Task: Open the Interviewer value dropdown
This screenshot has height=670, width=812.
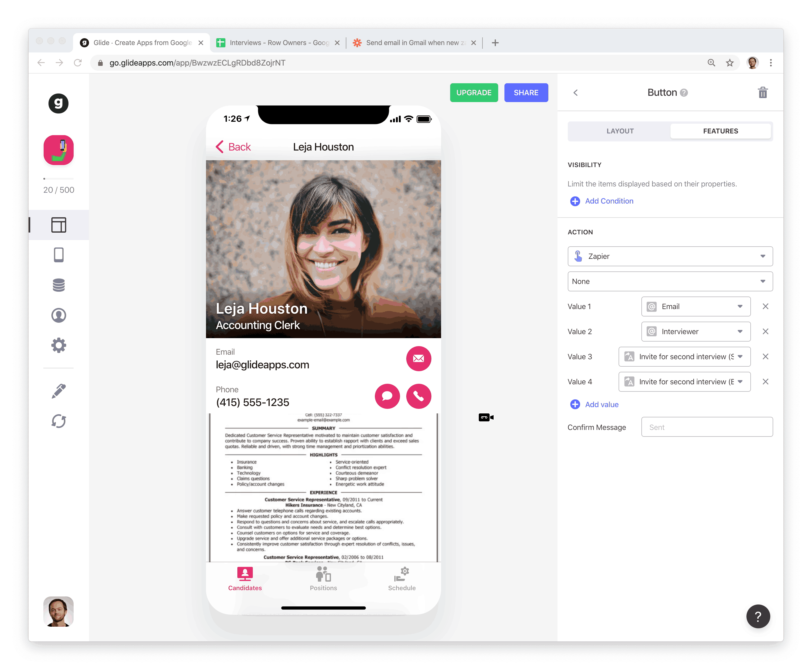Action: [x=696, y=332]
